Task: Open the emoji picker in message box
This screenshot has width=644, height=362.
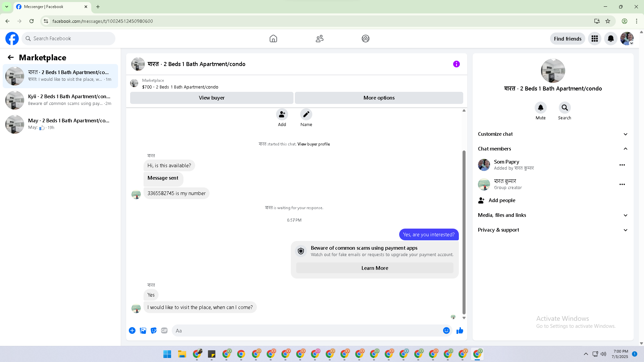Action: tap(446, 331)
